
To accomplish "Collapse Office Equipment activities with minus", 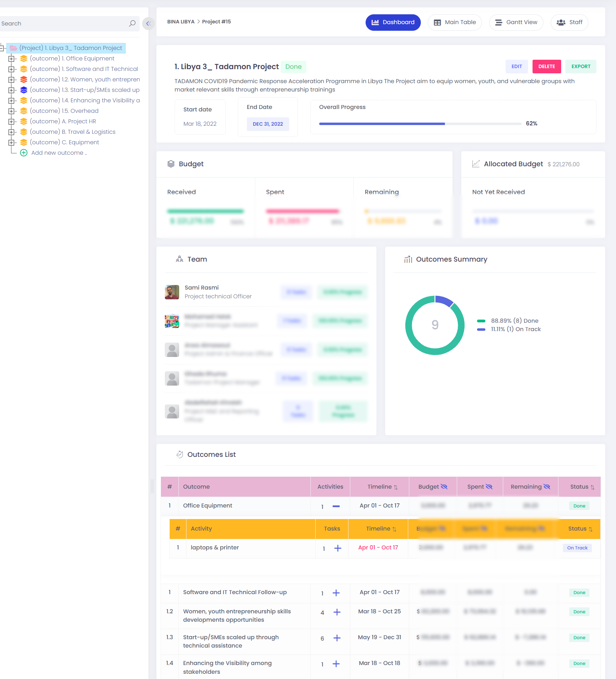I will click(x=336, y=506).
